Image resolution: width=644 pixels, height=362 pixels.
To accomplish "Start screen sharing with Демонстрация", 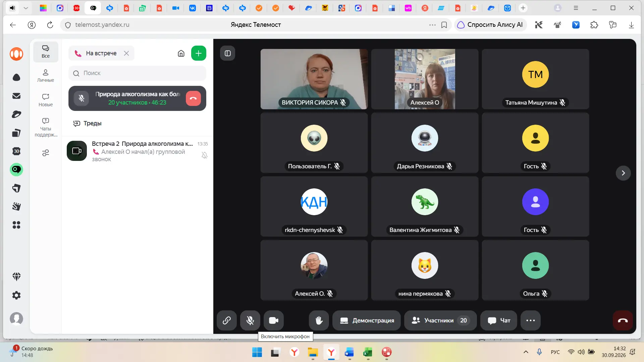I will (367, 320).
